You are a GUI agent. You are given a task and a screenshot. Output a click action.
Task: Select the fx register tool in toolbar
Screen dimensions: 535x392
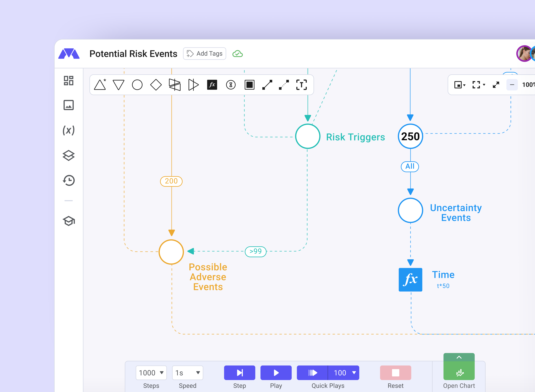click(212, 85)
